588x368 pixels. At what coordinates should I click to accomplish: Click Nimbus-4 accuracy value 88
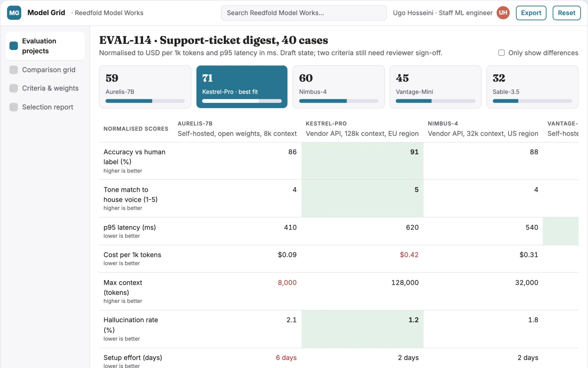534,152
